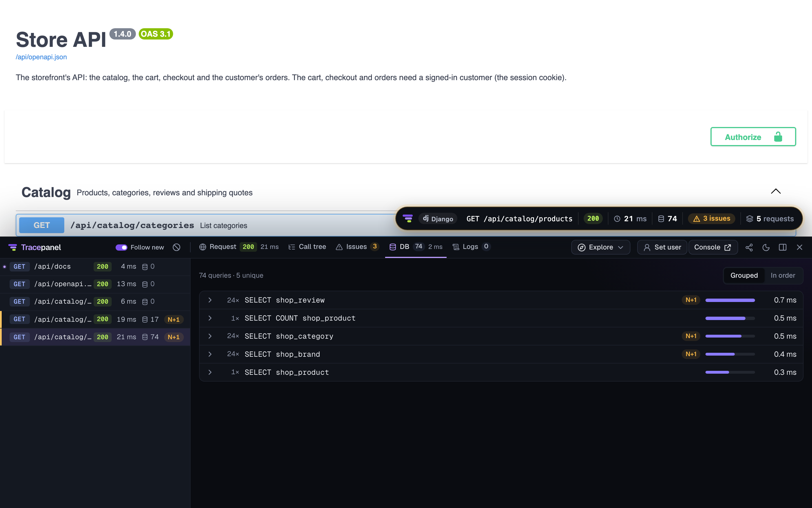Click the duration bar for SELECT COUNT shop_product
The image size is (812, 508).
tap(730, 318)
